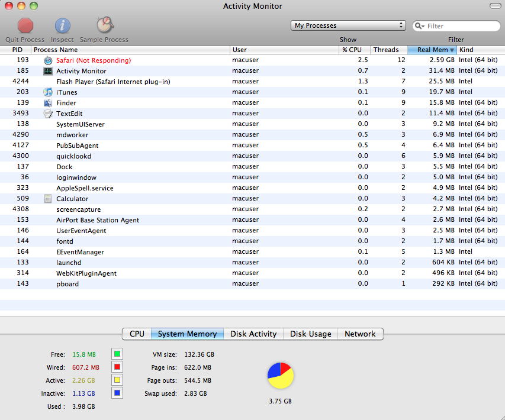Toggle Real Mem sort direction arrow

click(x=452, y=50)
